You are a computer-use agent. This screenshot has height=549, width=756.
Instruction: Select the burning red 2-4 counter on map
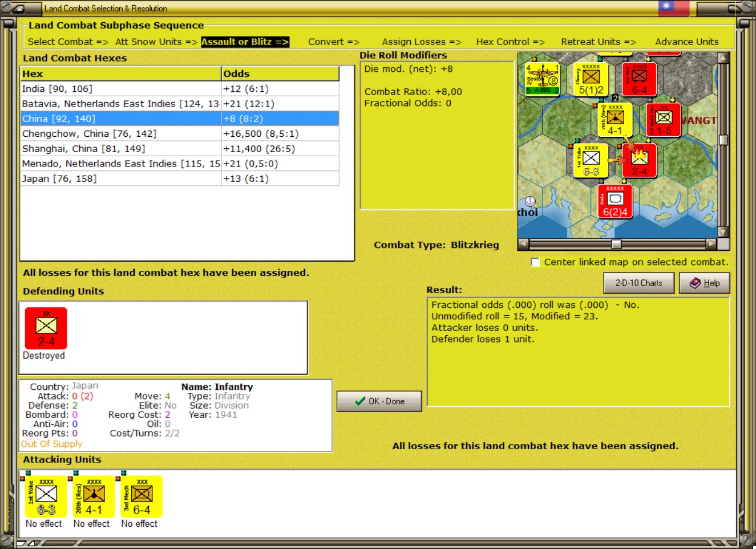639,161
